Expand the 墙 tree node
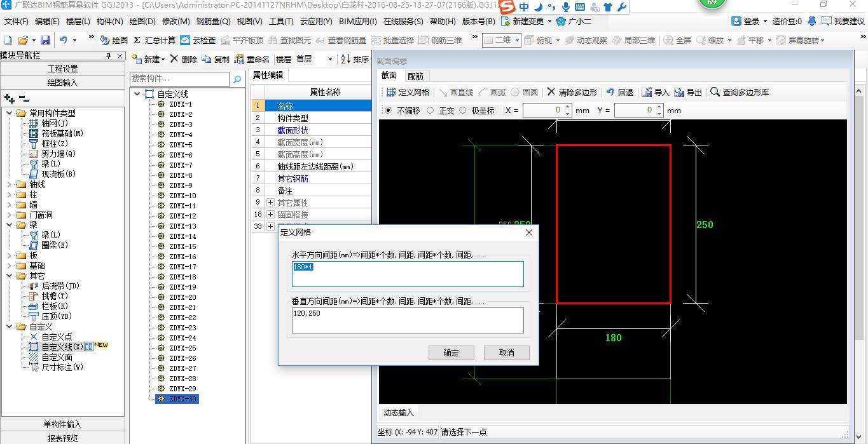Viewport: 868px width, 444px height. [x=10, y=205]
